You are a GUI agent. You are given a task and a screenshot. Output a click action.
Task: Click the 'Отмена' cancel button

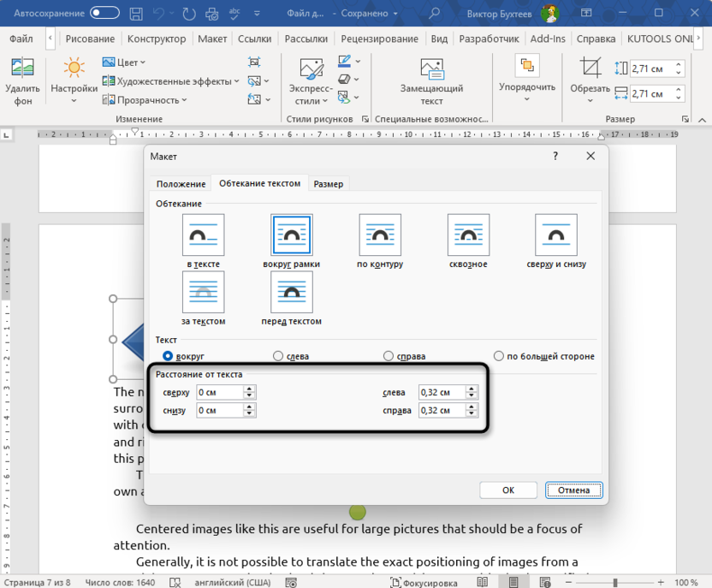click(x=574, y=490)
